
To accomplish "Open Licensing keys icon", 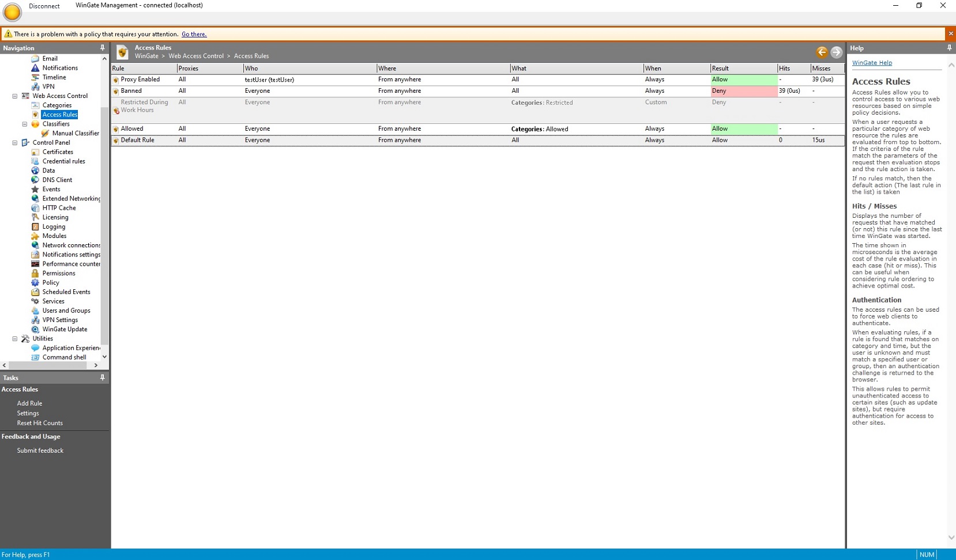I will (x=35, y=217).
